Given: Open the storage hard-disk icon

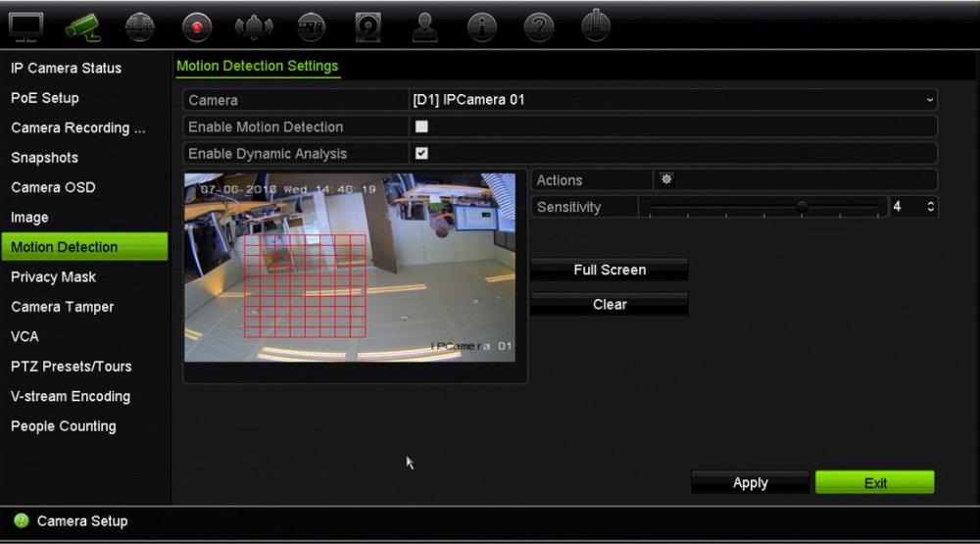Looking at the screenshot, I should [367, 27].
